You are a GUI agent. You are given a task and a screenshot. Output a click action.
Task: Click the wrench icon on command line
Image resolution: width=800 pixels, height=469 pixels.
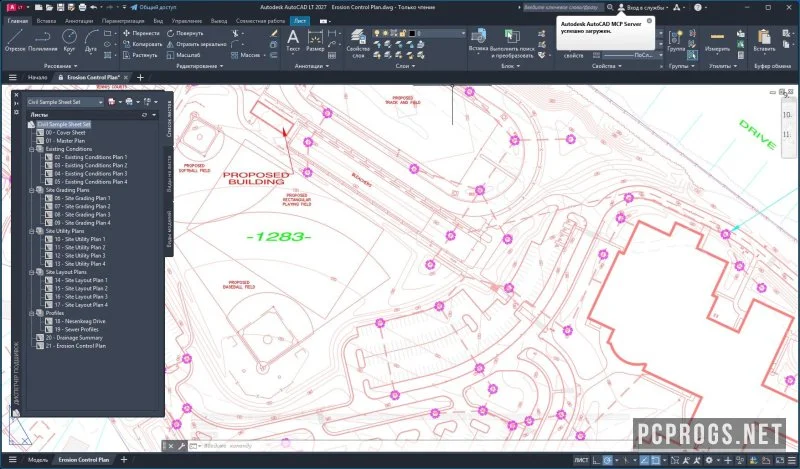click(x=182, y=446)
